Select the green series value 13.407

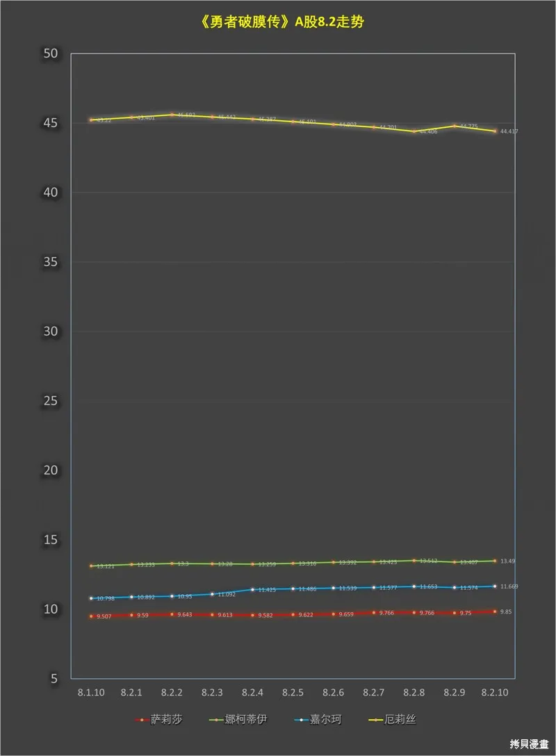click(468, 562)
